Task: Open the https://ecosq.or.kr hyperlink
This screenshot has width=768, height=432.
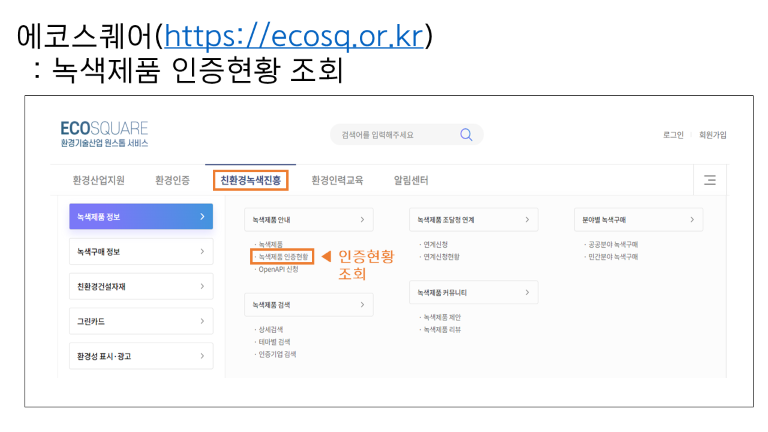Action: pos(293,36)
